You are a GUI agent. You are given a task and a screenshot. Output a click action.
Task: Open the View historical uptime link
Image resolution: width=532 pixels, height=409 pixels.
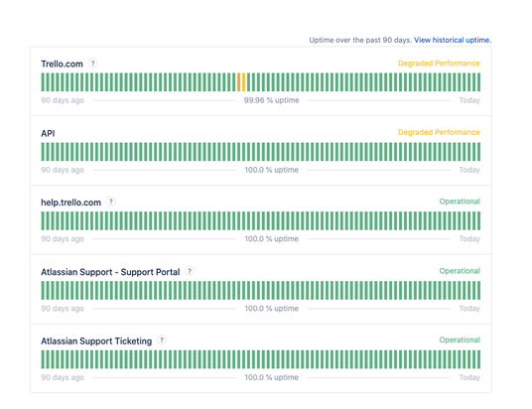453,40
